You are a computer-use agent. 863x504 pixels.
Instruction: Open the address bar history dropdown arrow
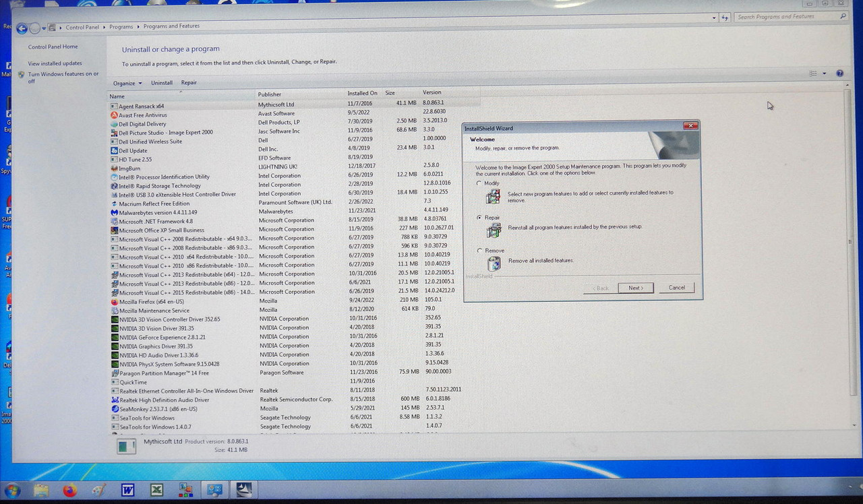[x=714, y=18]
